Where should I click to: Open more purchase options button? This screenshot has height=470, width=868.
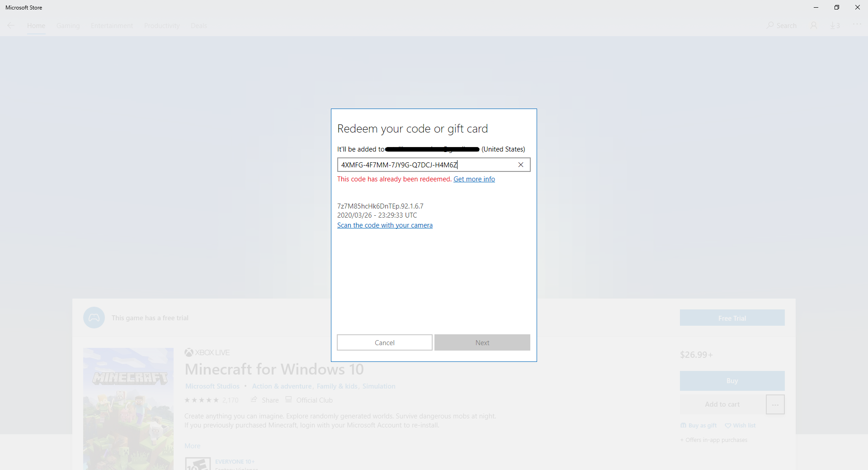click(x=775, y=404)
